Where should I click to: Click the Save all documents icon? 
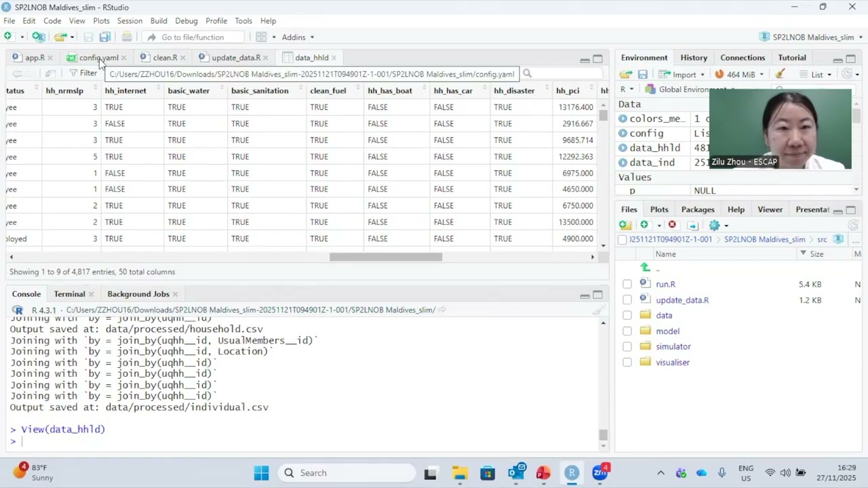[x=104, y=37]
